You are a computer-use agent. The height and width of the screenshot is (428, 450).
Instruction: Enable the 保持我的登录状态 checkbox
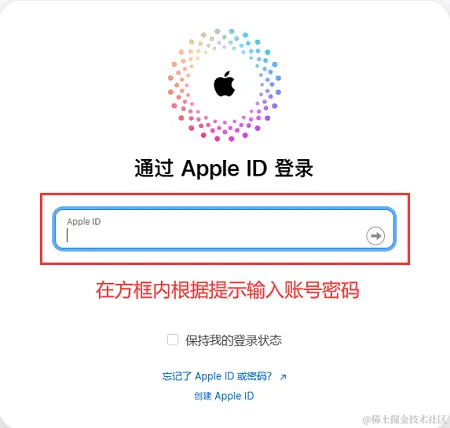tap(173, 340)
